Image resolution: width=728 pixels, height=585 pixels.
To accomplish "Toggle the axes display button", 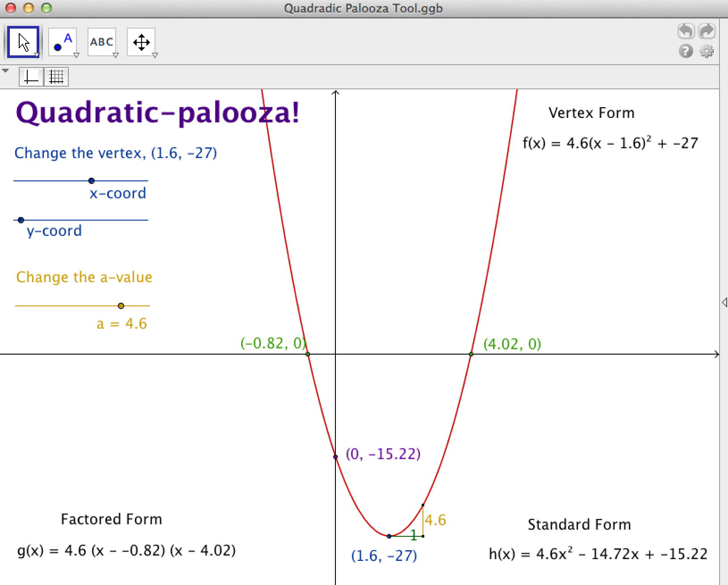I will point(31,77).
